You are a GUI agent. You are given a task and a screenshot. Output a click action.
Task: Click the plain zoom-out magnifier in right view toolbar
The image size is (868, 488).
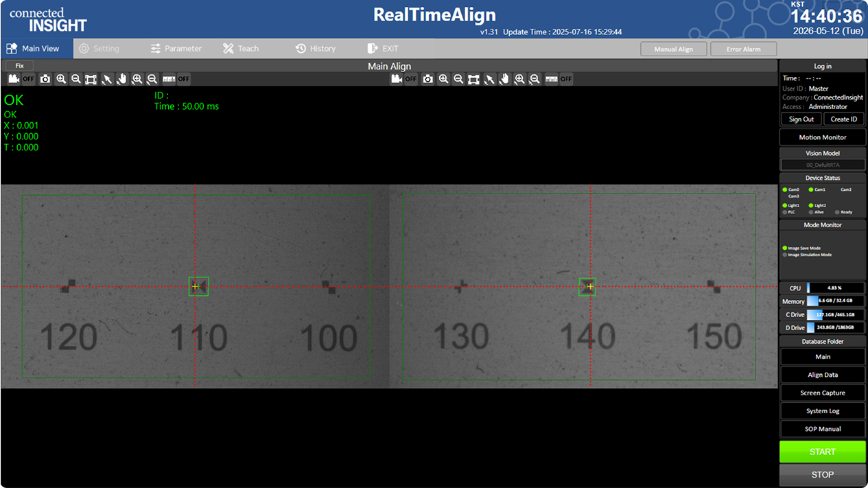[x=458, y=79]
